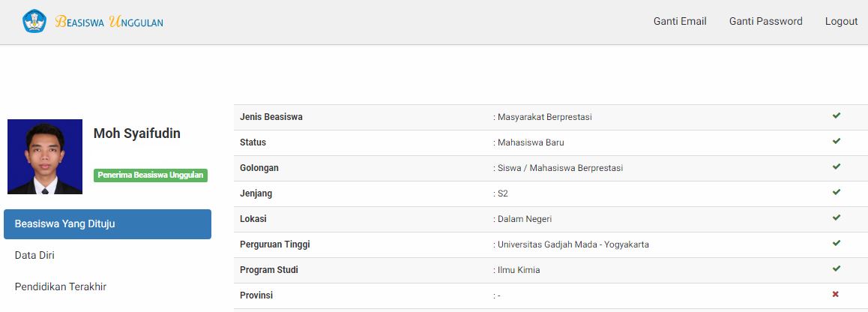Log out using the Logout link

[842, 22]
